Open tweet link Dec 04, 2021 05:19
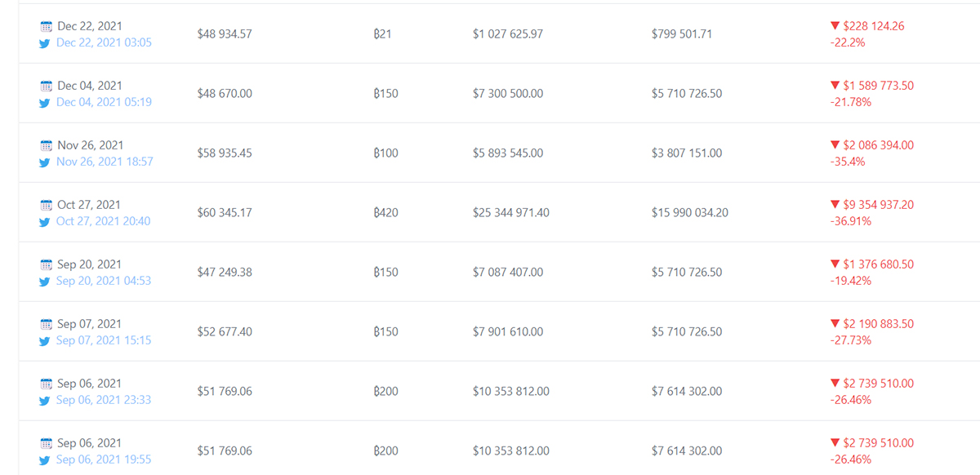This screenshot has width=980, height=475. click(x=104, y=102)
